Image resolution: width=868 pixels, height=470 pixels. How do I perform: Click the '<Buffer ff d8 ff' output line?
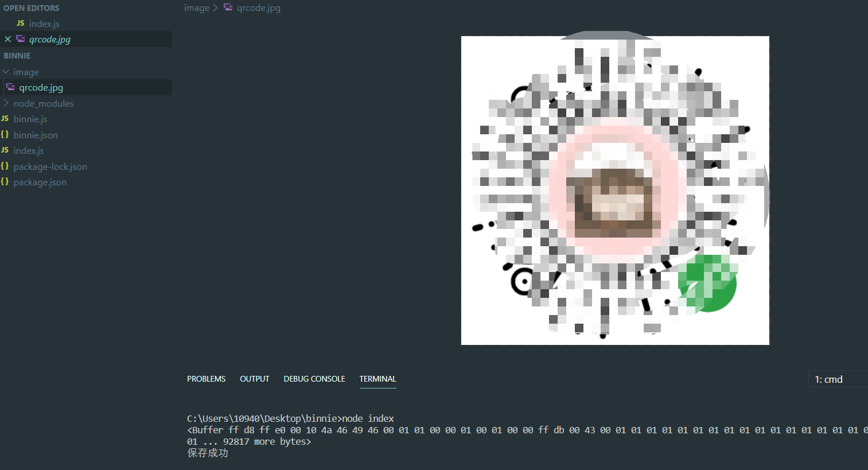click(527, 430)
